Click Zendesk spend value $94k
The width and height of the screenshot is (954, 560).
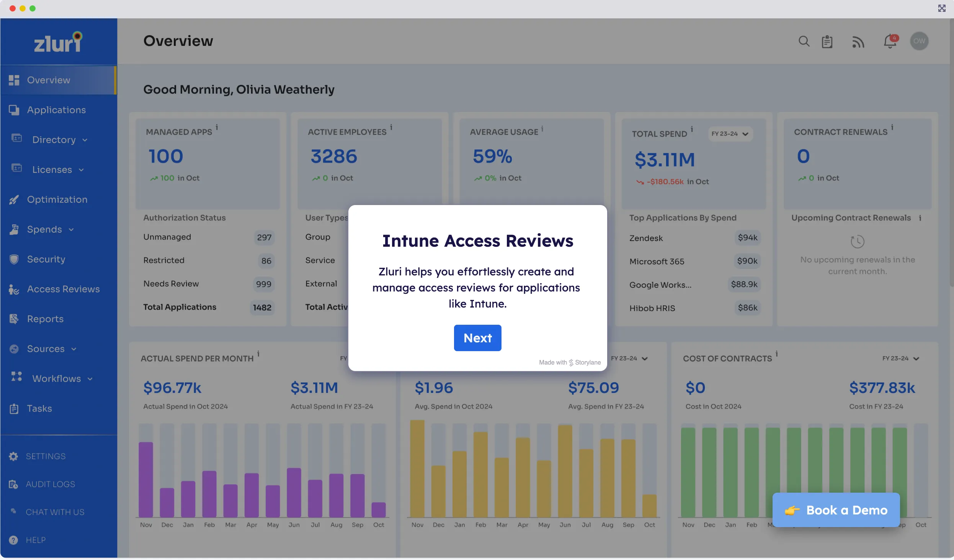pyautogui.click(x=748, y=238)
